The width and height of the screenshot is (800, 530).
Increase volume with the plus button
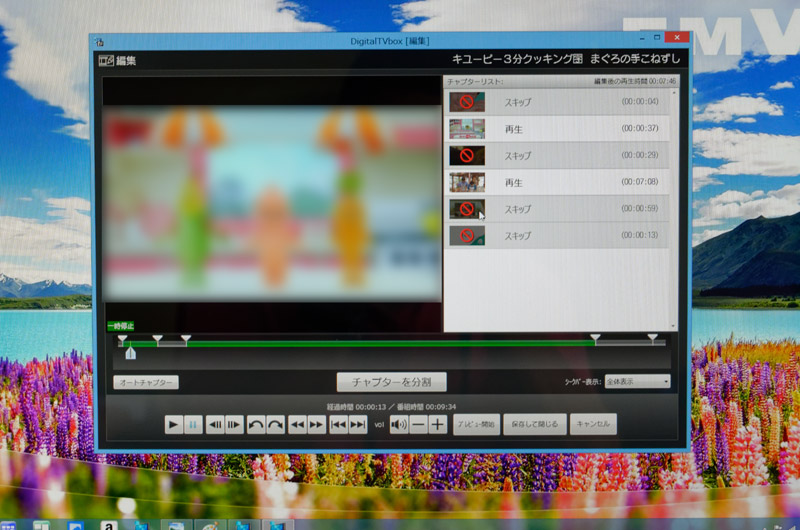tap(438, 425)
